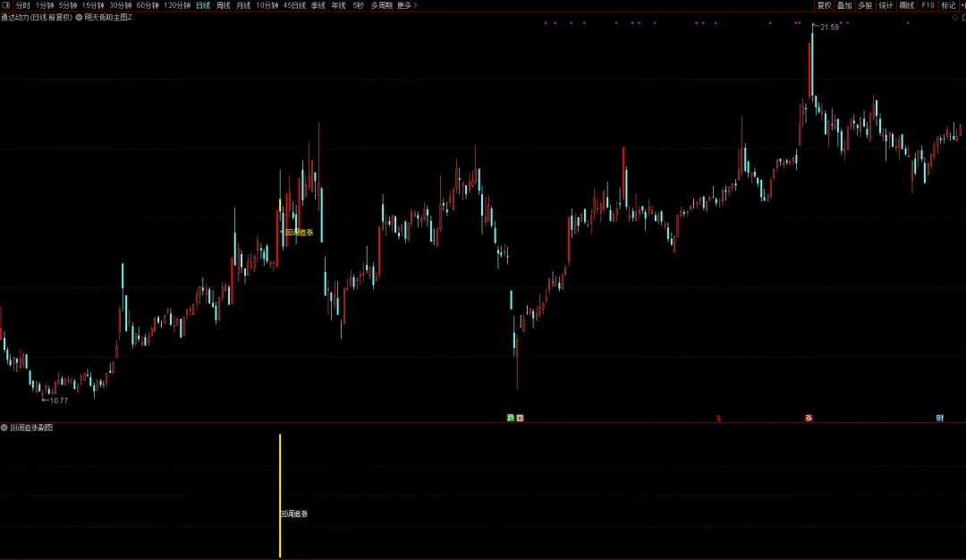The width and height of the screenshot is (966, 560).
Task: Open the 复权 adjustment menu
Action: 824,5
